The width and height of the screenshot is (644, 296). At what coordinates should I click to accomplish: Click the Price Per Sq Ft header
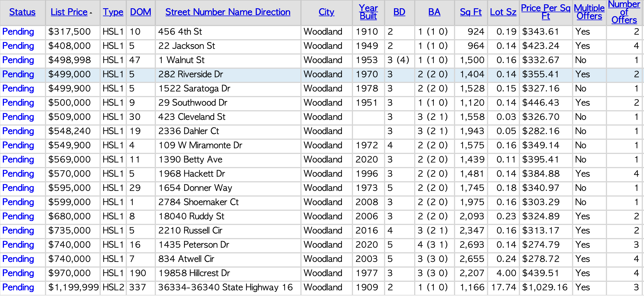546,12
